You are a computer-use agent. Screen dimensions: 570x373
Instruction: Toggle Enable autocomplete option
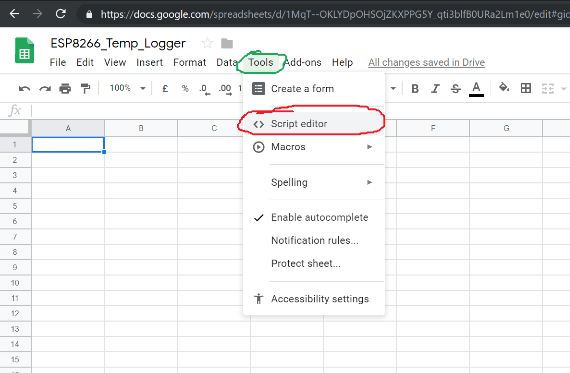314,217
